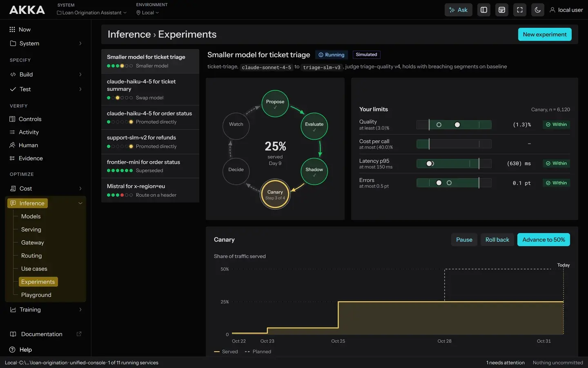The width and height of the screenshot is (588, 368).
Task: Select the claude-haiku-4-5 for ticket summary experiment
Action: [x=150, y=89]
